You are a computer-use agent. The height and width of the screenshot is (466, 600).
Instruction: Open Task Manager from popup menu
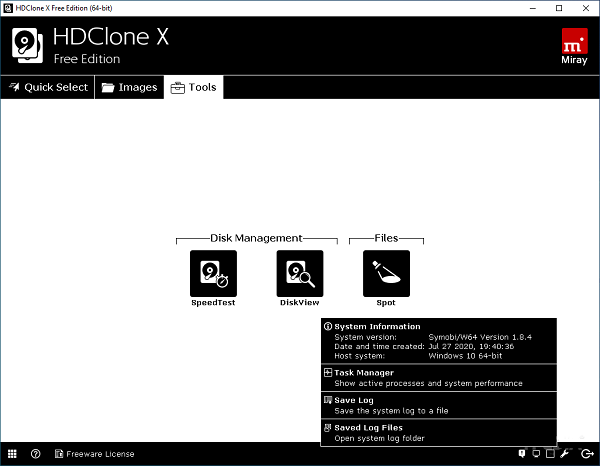click(x=439, y=378)
